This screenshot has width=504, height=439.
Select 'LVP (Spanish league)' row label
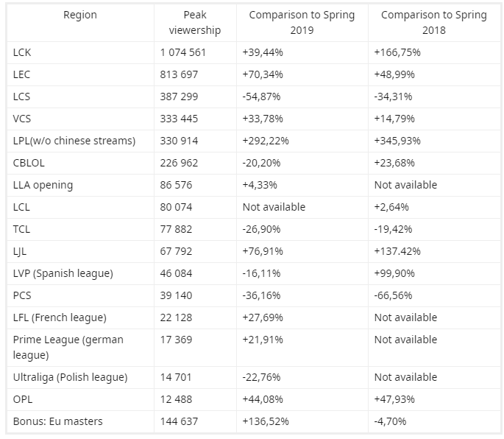(63, 273)
